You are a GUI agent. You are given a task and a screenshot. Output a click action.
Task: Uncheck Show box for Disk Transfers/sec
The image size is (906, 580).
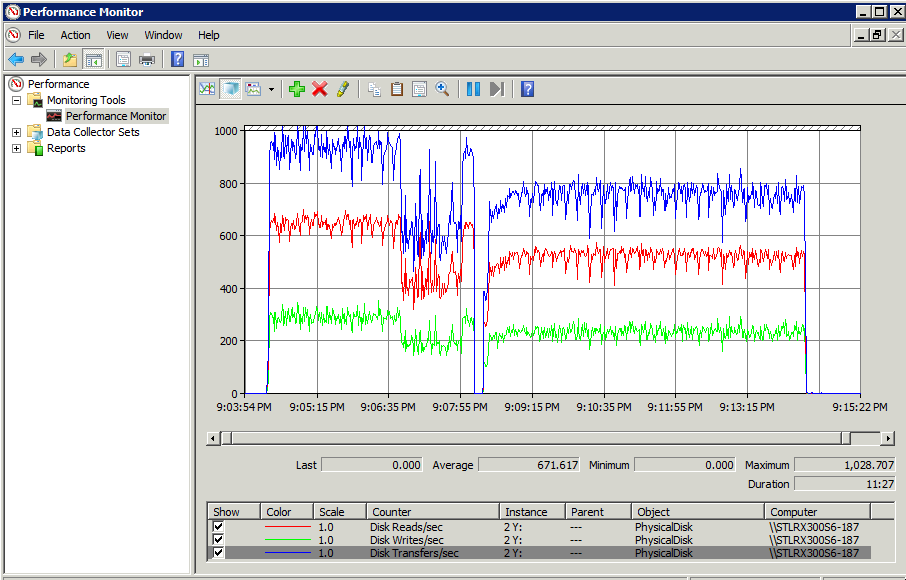[219, 553]
